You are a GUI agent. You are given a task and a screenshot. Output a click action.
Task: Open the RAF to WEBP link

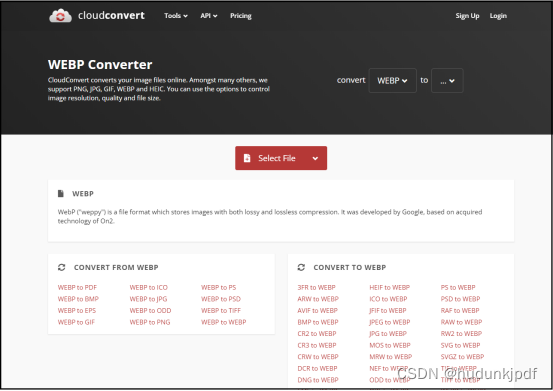click(x=460, y=311)
